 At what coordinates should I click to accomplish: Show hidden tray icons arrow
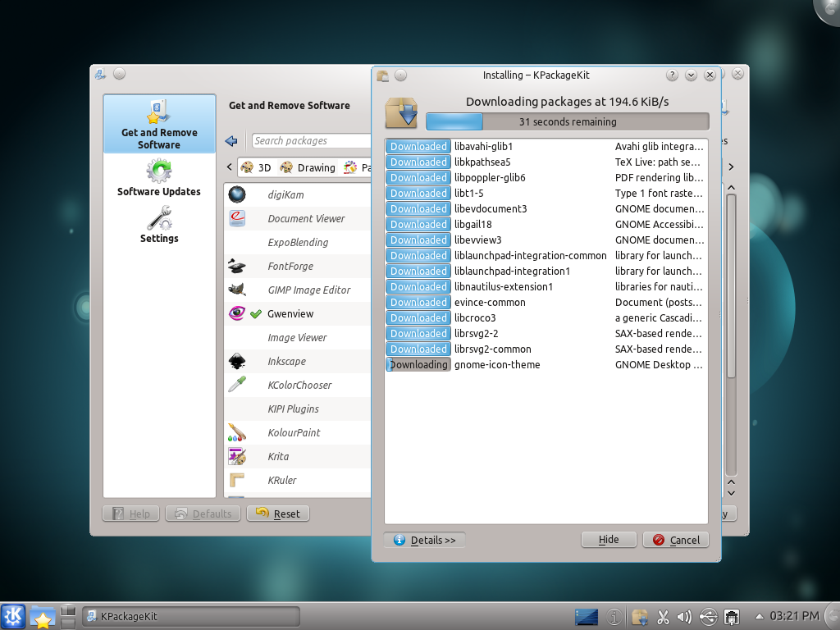pos(759,617)
